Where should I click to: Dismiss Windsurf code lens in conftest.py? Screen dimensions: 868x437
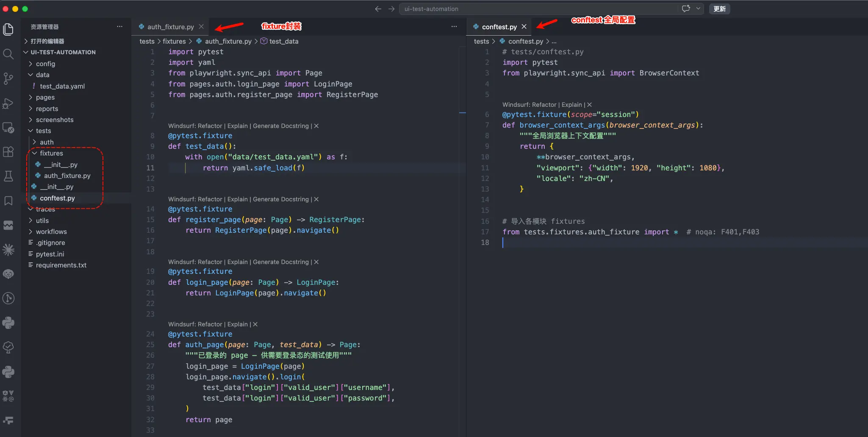point(589,105)
